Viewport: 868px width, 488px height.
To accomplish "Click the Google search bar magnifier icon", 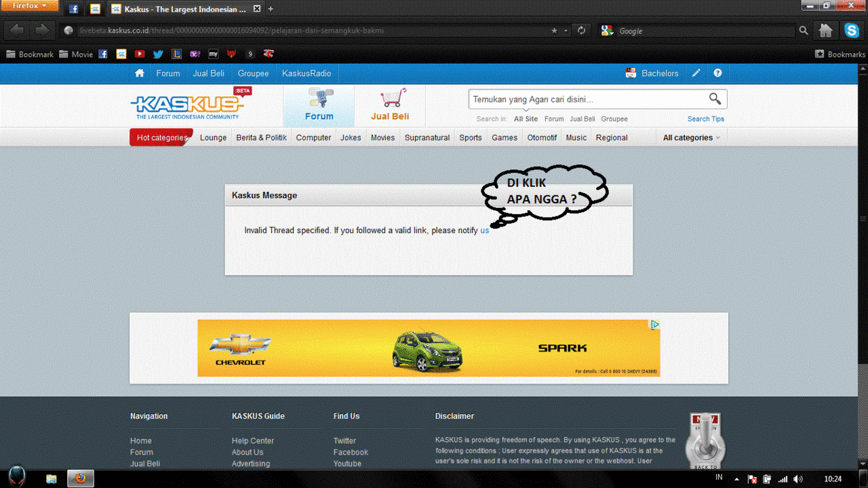I will click(804, 30).
